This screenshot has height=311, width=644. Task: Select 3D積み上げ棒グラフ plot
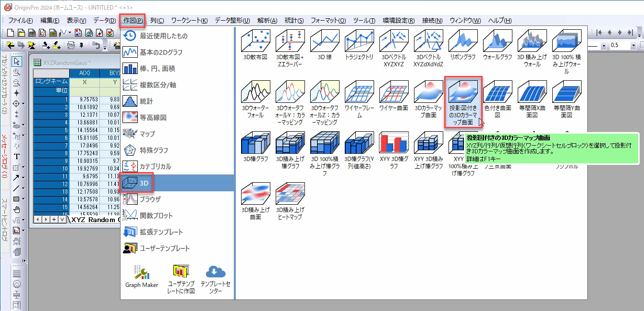pyautogui.click(x=290, y=150)
